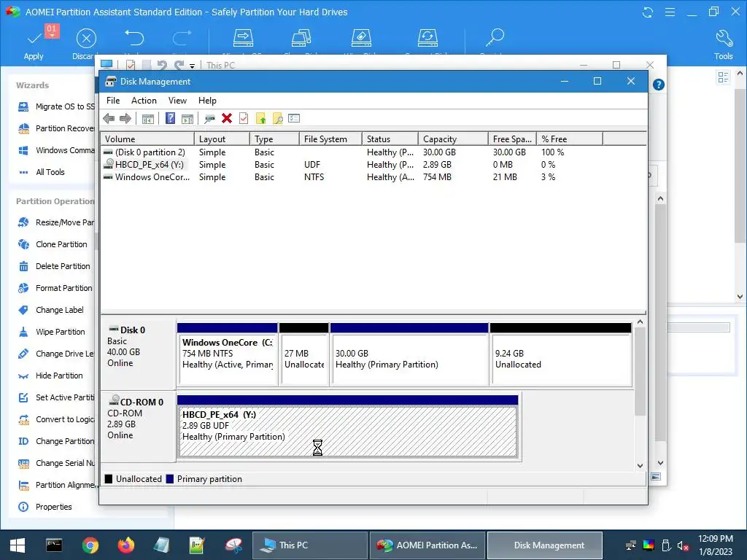
Task: Select Windows OneCore (C:) partition block
Action: [228, 354]
